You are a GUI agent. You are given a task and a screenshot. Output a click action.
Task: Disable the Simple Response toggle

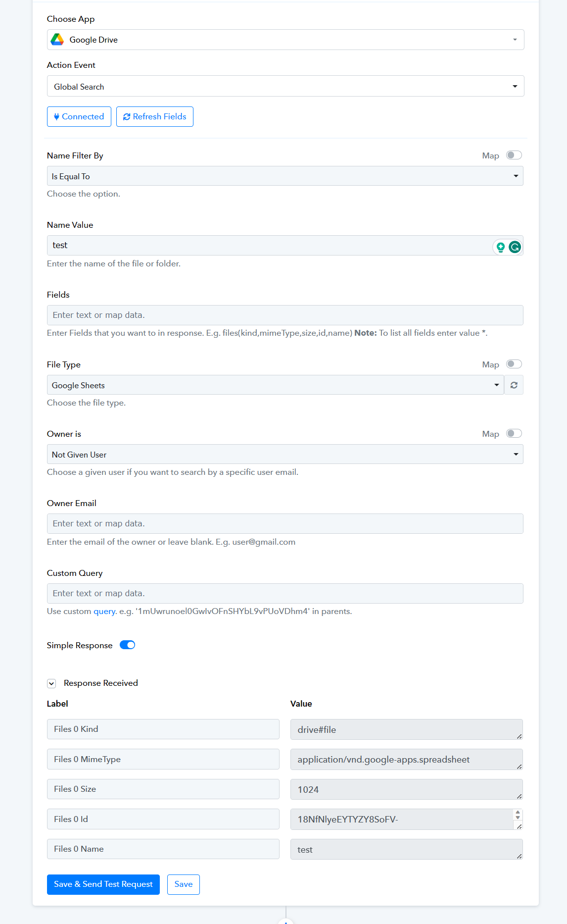(x=127, y=645)
